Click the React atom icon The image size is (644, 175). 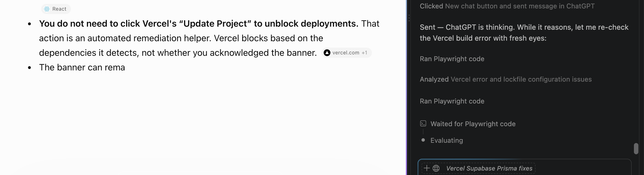47,9
